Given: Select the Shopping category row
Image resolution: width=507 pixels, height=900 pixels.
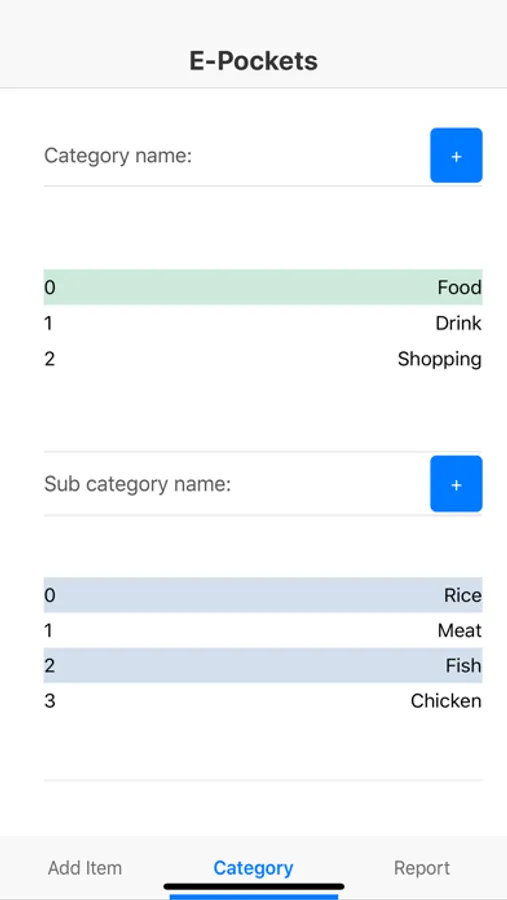Looking at the screenshot, I should coord(263,359).
